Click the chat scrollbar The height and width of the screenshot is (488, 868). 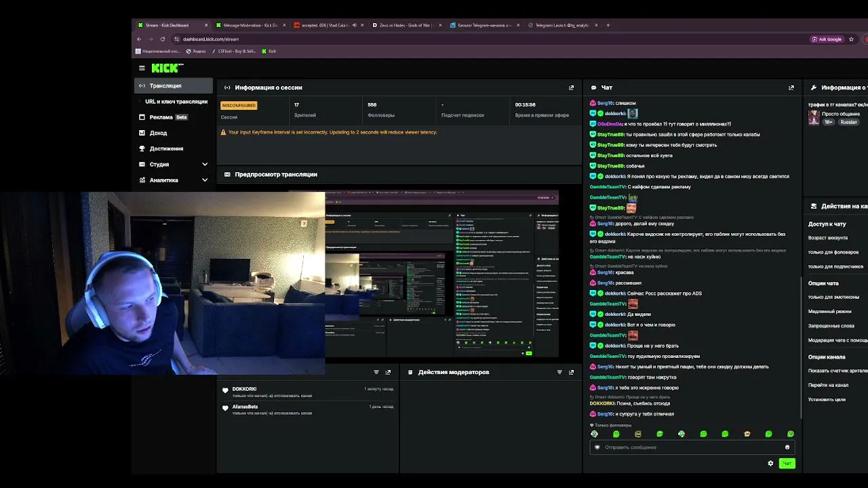point(801,348)
